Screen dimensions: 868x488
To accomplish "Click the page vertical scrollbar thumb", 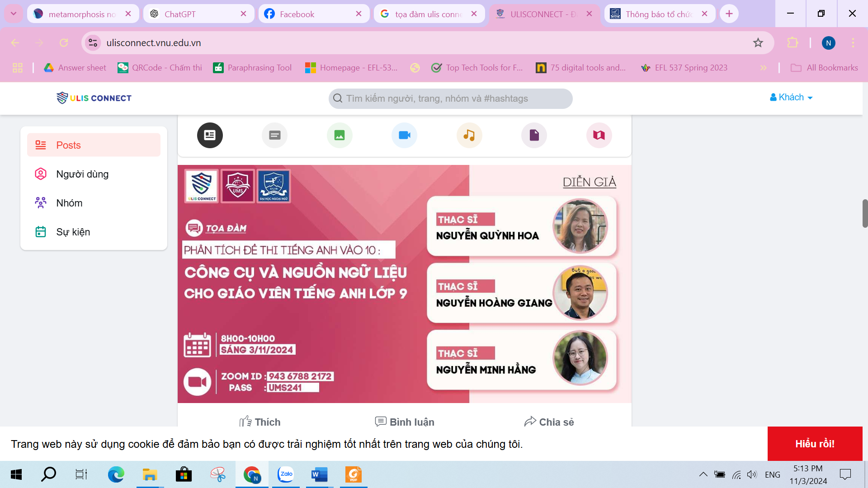I will coord(865,213).
